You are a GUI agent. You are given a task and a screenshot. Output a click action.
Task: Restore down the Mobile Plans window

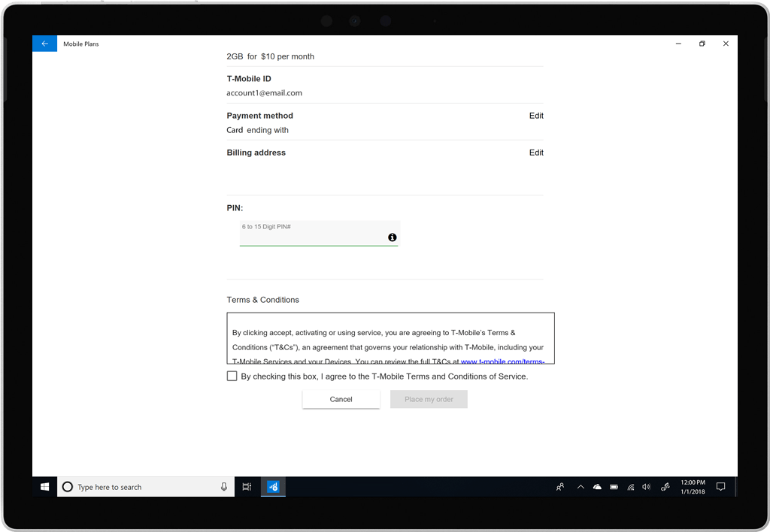click(702, 44)
